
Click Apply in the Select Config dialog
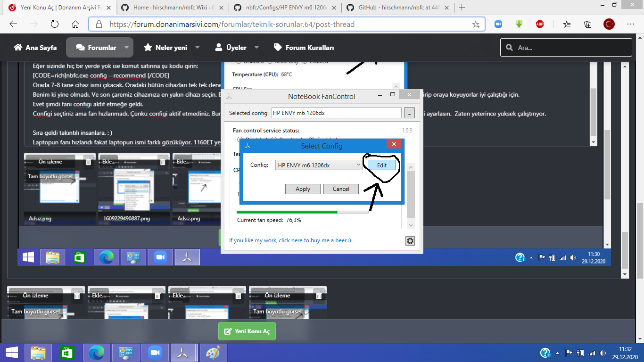[303, 189]
